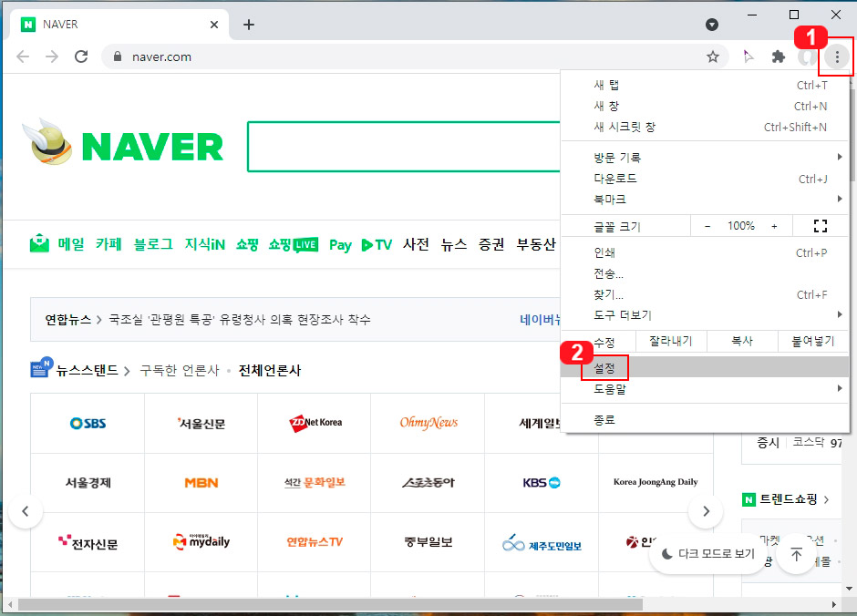Click the Naver search input box
The image size is (857, 616).
pyautogui.click(x=404, y=147)
